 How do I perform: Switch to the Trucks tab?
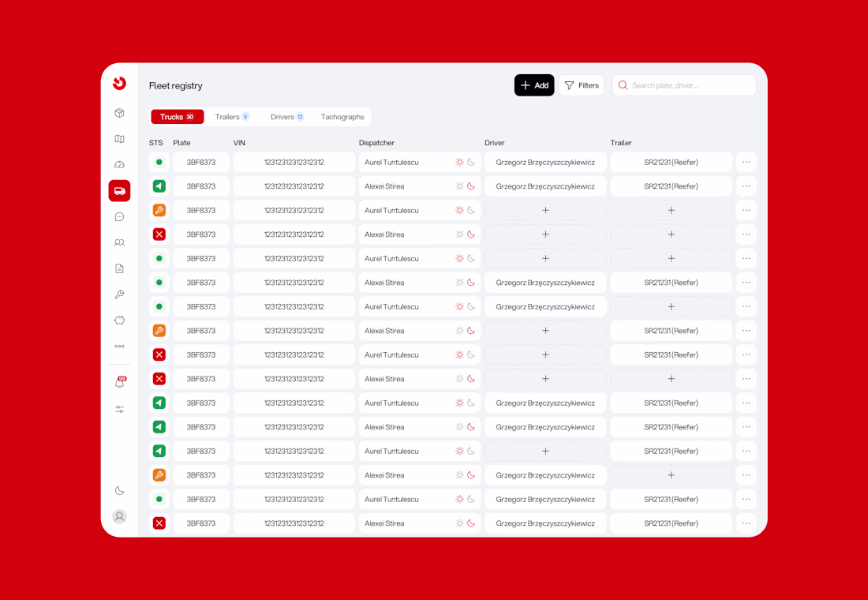pos(177,117)
